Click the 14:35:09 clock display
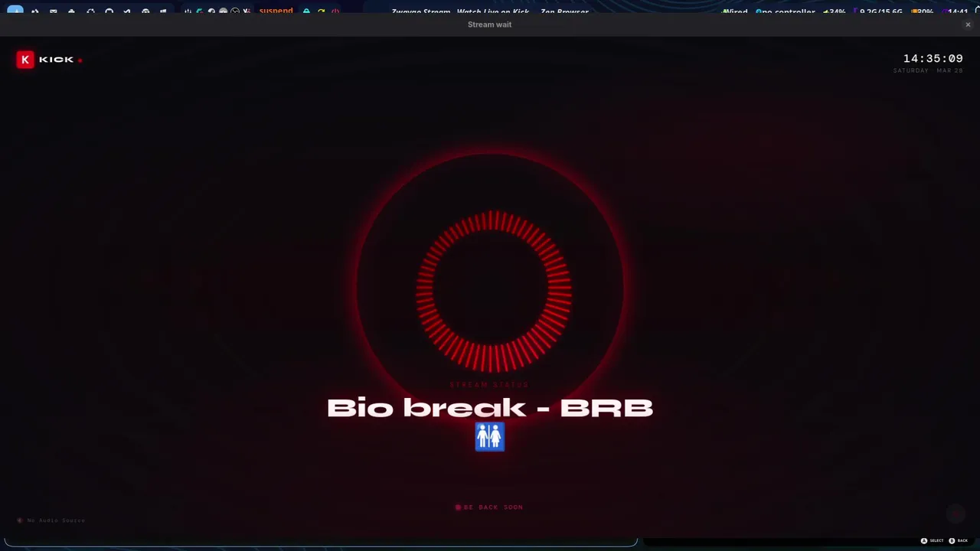The width and height of the screenshot is (980, 551). [x=933, y=59]
